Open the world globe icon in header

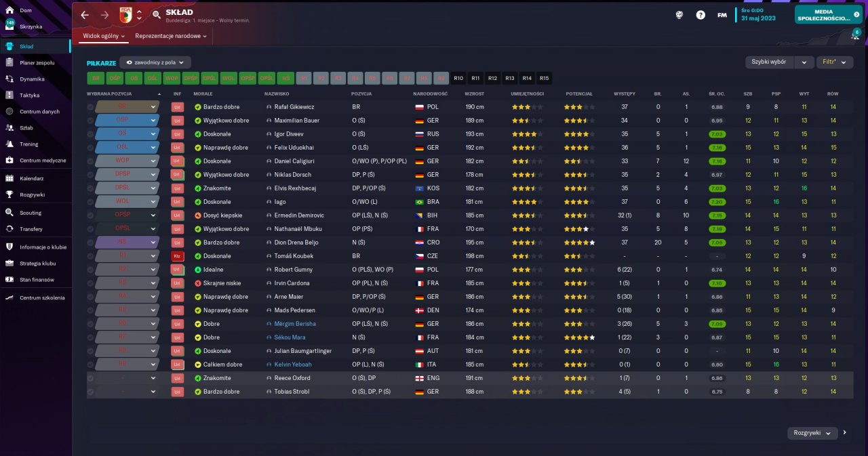[679, 15]
